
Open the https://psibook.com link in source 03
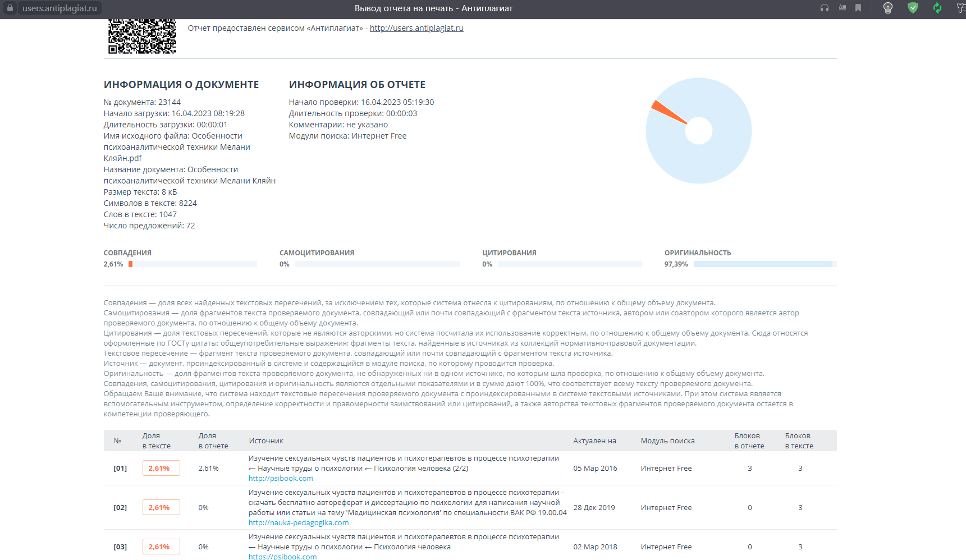click(x=282, y=556)
